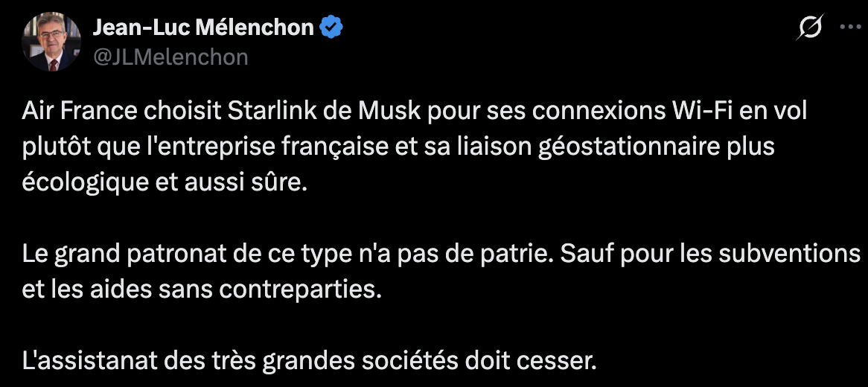Open the Grok explain-post icon
868x387 pixels.
click(809, 28)
